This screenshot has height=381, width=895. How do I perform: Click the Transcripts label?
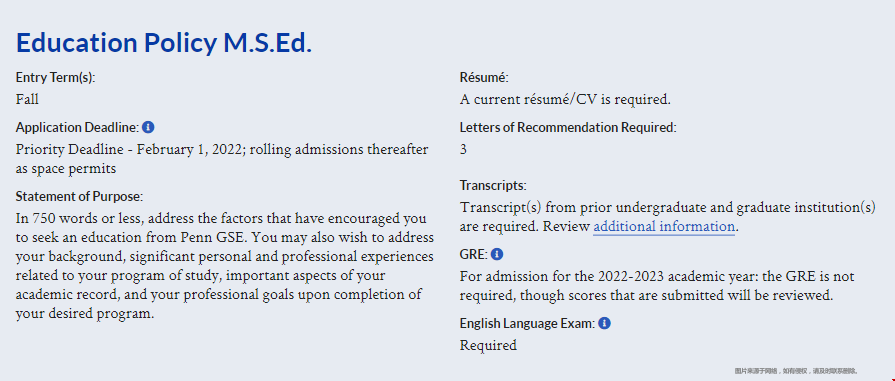pos(493,186)
